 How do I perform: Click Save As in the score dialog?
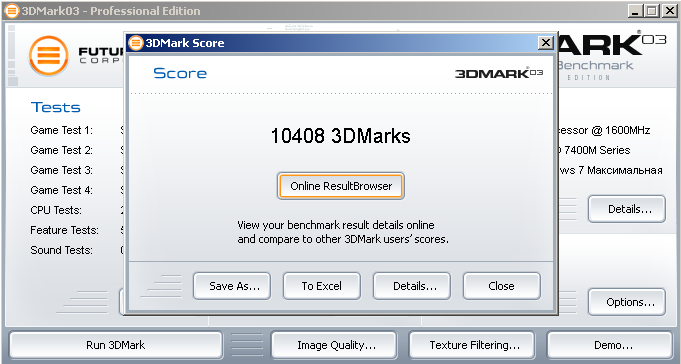(232, 286)
